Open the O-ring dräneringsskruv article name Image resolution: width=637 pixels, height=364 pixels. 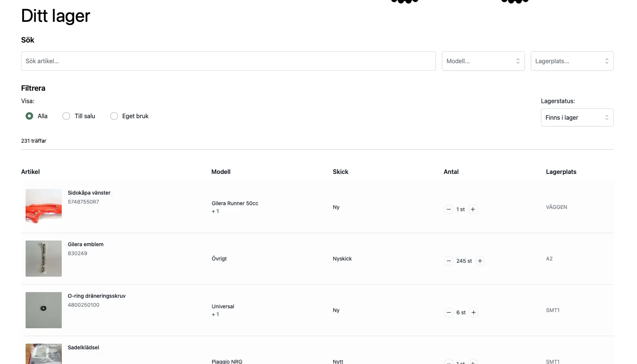(97, 296)
